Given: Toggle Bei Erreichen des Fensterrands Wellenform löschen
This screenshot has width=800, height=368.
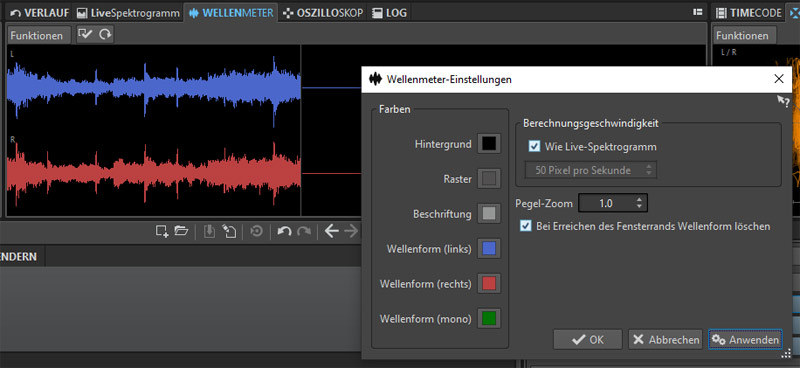Looking at the screenshot, I should tap(525, 226).
